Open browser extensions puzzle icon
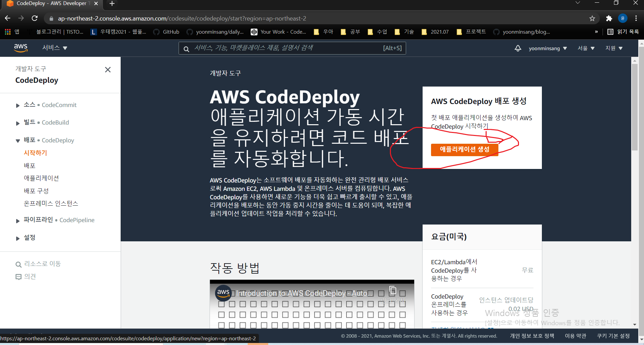This screenshot has height=345, width=644. [x=609, y=18]
